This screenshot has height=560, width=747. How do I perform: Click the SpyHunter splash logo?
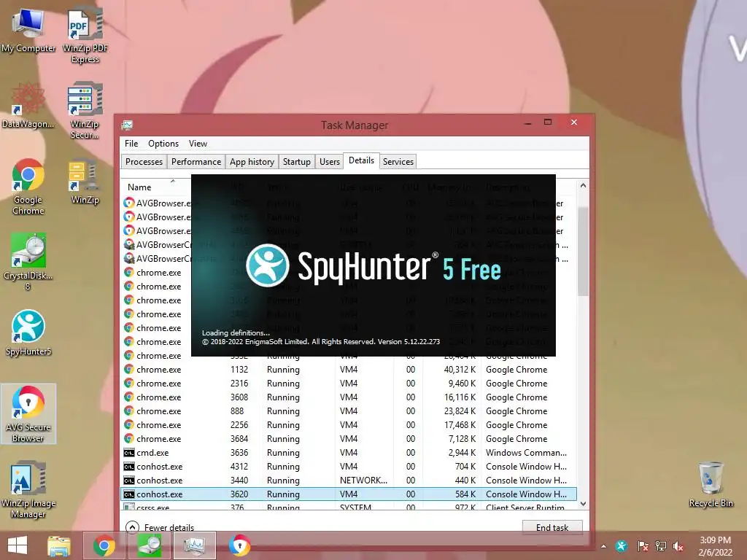(268, 265)
